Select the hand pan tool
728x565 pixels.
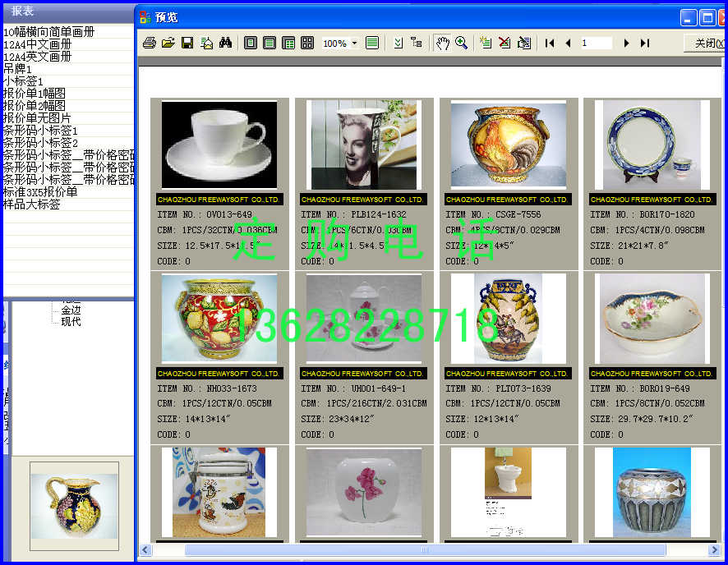click(x=442, y=44)
